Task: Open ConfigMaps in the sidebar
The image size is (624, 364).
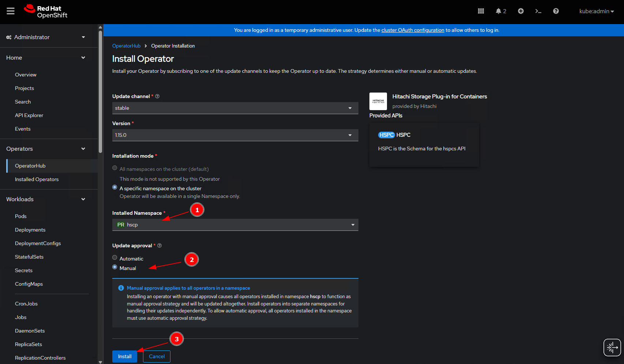Action: point(29,284)
